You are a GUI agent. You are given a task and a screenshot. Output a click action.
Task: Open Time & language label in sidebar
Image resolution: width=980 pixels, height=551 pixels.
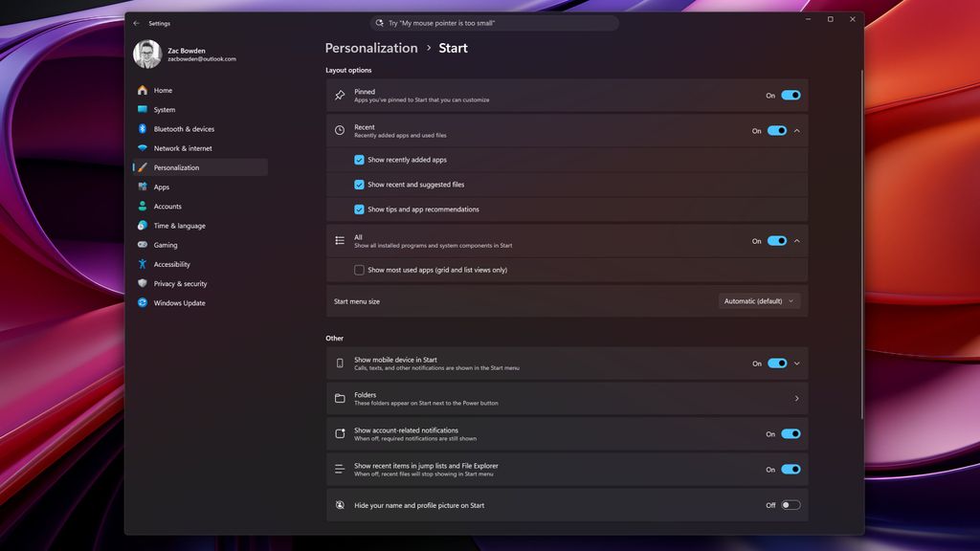click(179, 226)
